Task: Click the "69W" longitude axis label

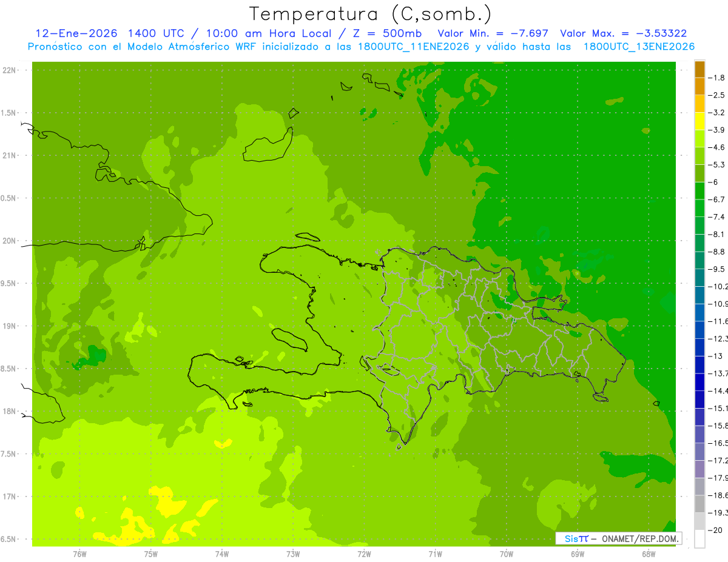Action: (x=578, y=554)
